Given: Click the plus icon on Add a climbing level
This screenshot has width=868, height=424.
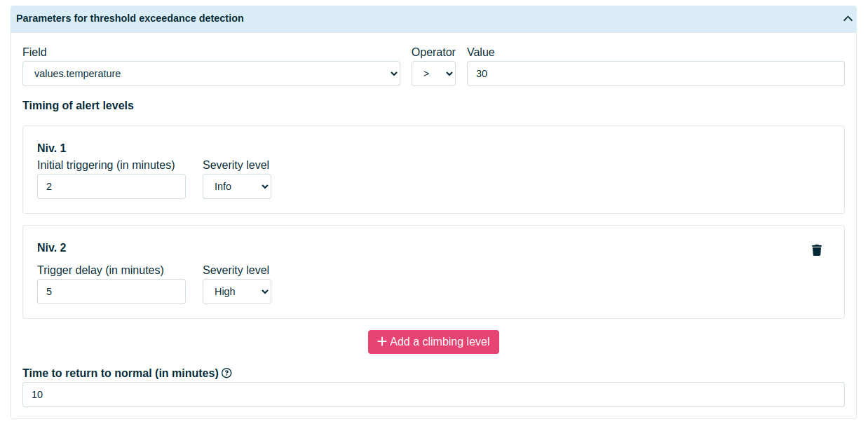Looking at the screenshot, I should 381,342.
